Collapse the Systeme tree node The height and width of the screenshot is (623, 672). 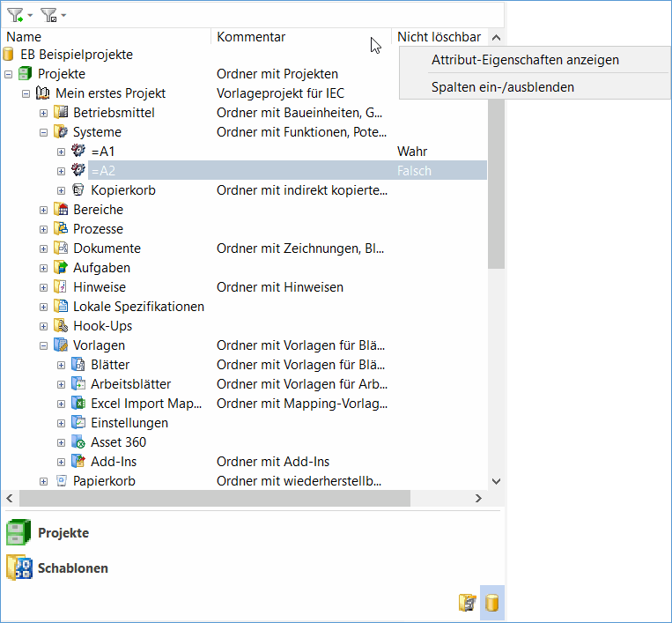click(43, 132)
